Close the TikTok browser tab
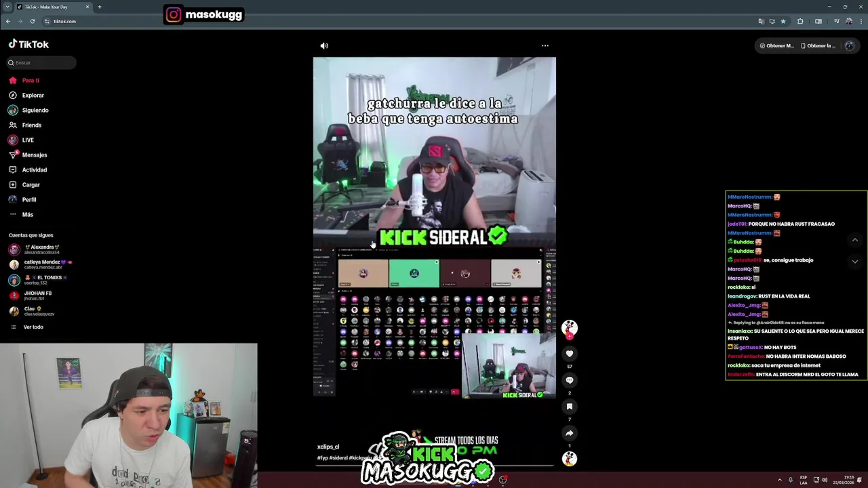The height and width of the screenshot is (488, 868). tap(87, 7)
